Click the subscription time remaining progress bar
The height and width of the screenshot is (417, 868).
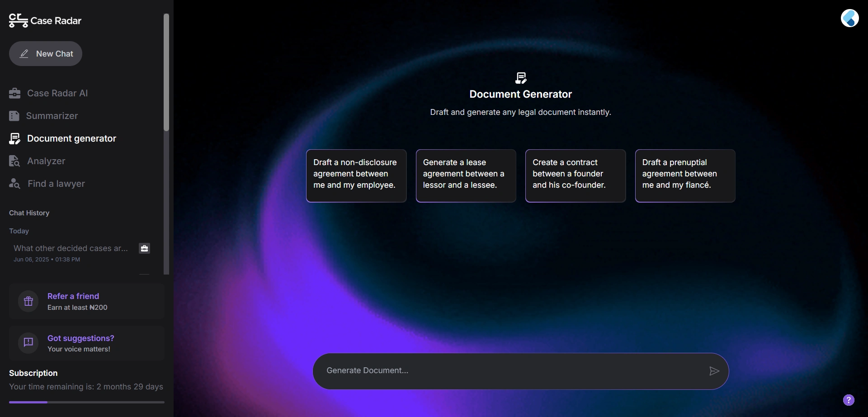pos(87,402)
